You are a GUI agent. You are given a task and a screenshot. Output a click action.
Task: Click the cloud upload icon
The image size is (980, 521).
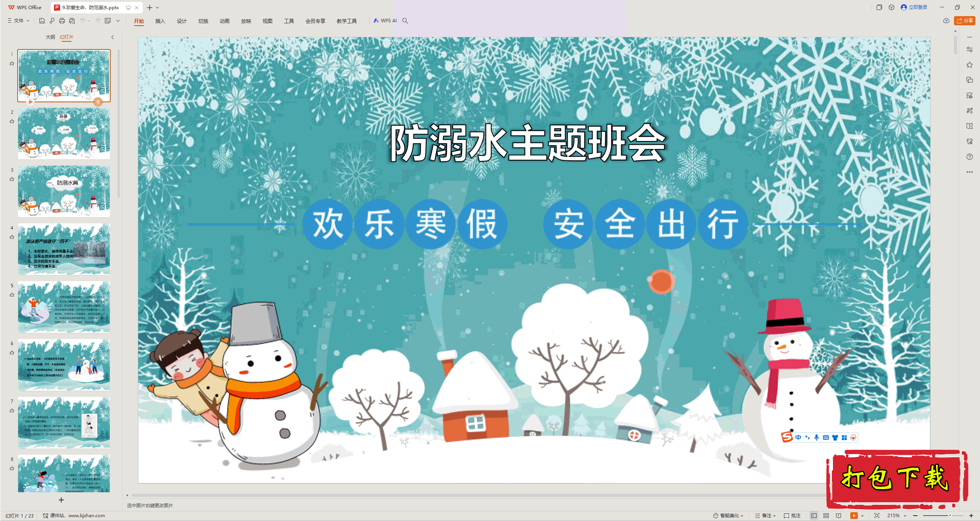click(946, 21)
